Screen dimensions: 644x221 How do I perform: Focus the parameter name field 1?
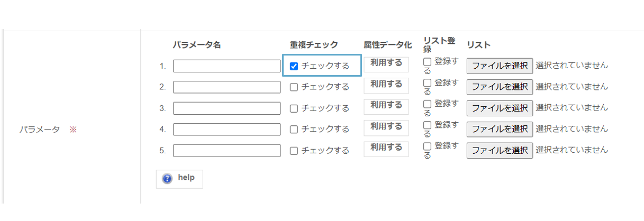point(226,66)
